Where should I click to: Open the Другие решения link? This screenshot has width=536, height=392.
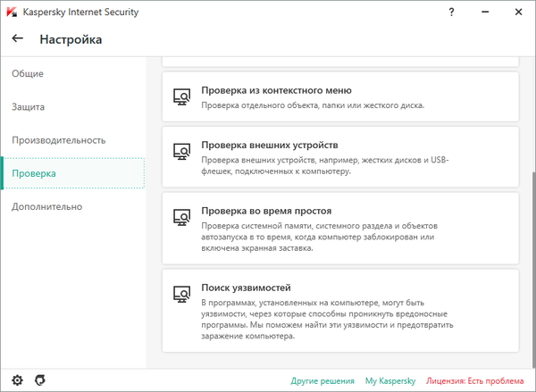[322, 380]
